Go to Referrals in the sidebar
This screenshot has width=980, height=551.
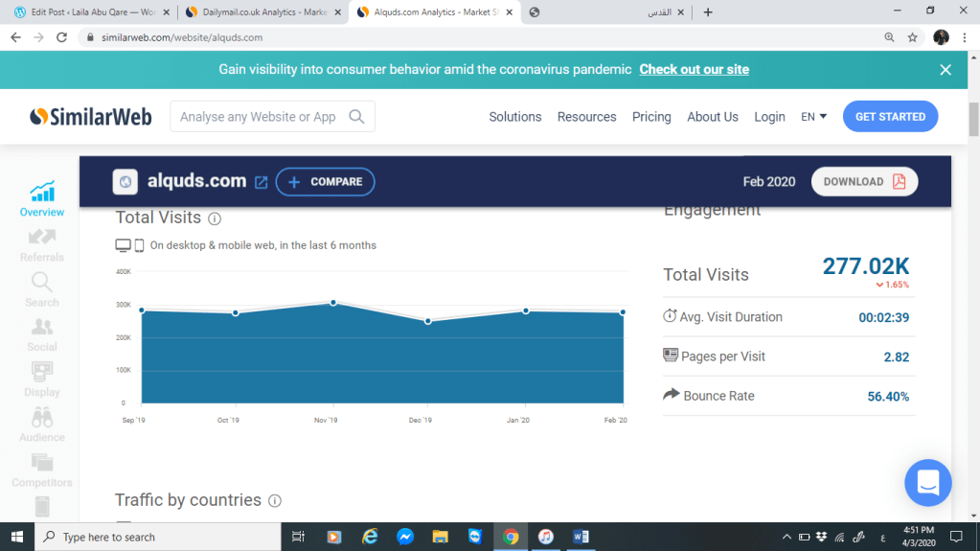42,244
